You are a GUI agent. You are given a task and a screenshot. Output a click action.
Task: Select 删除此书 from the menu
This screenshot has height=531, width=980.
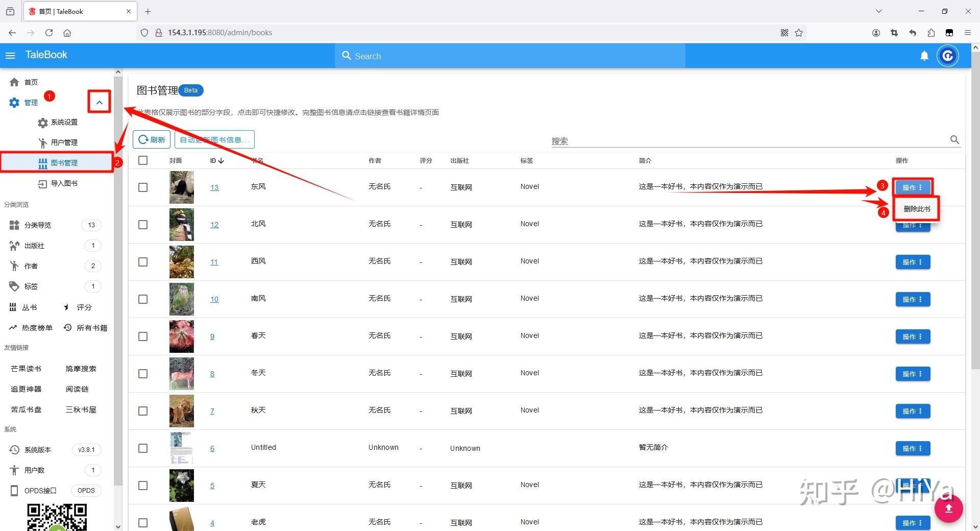(915, 209)
